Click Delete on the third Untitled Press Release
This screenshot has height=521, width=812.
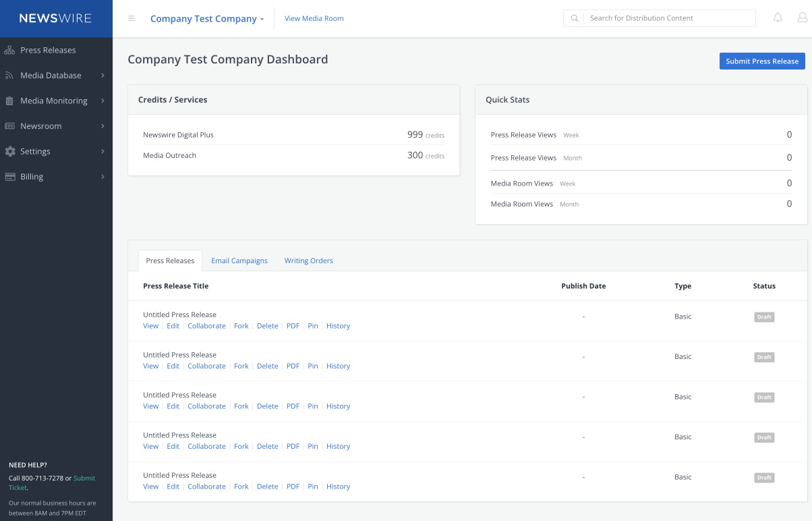(267, 406)
